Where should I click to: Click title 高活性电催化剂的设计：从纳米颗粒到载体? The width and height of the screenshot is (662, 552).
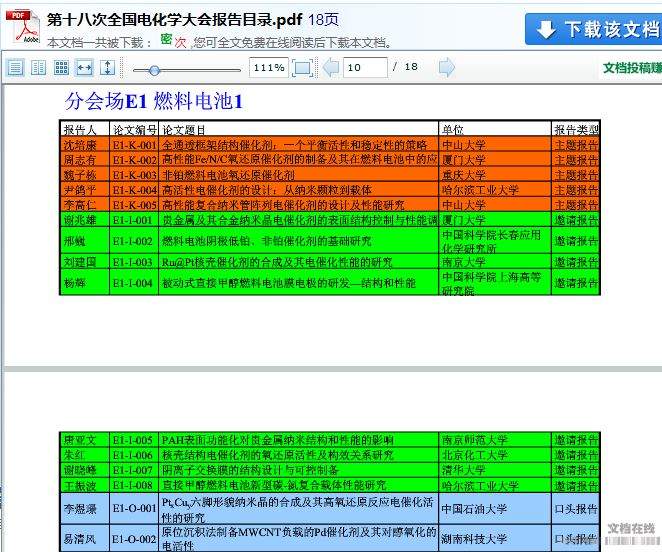pyautogui.click(x=267, y=190)
